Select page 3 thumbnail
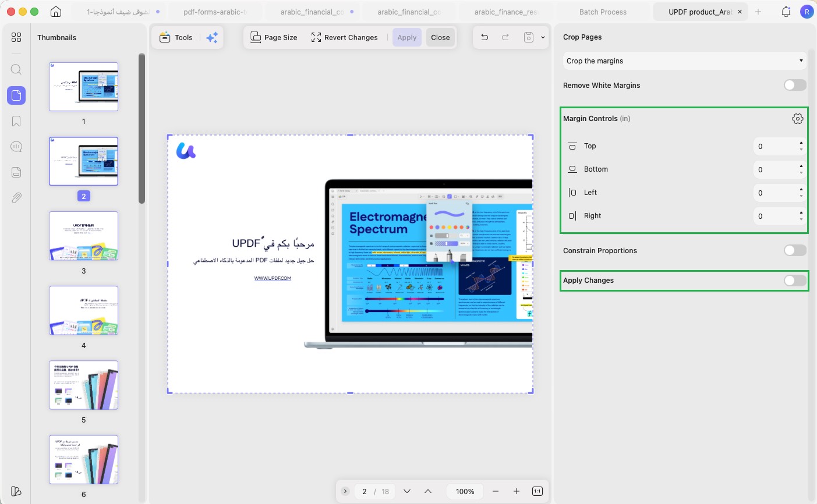 click(x=84, y=236)
